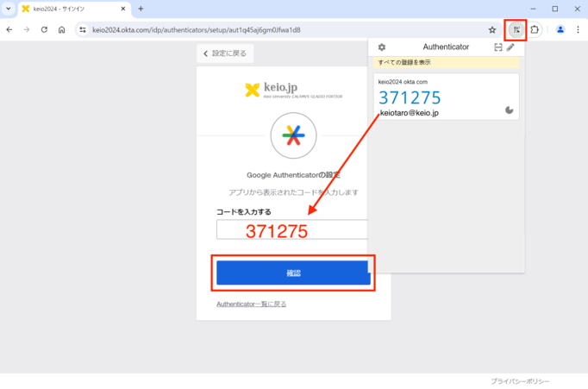Click the pencil edit icon in Authenticator
The image size is (588, 389).
(510, 47)
